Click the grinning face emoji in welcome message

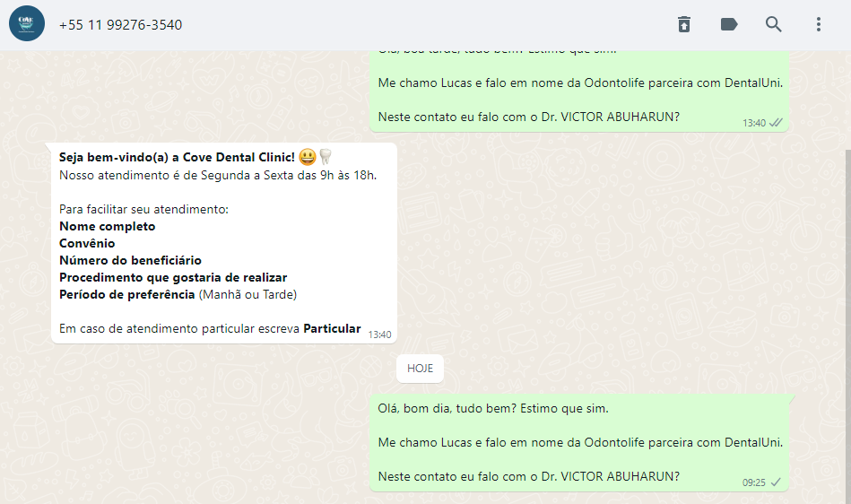pyautogui.click(x=308, y=157)
